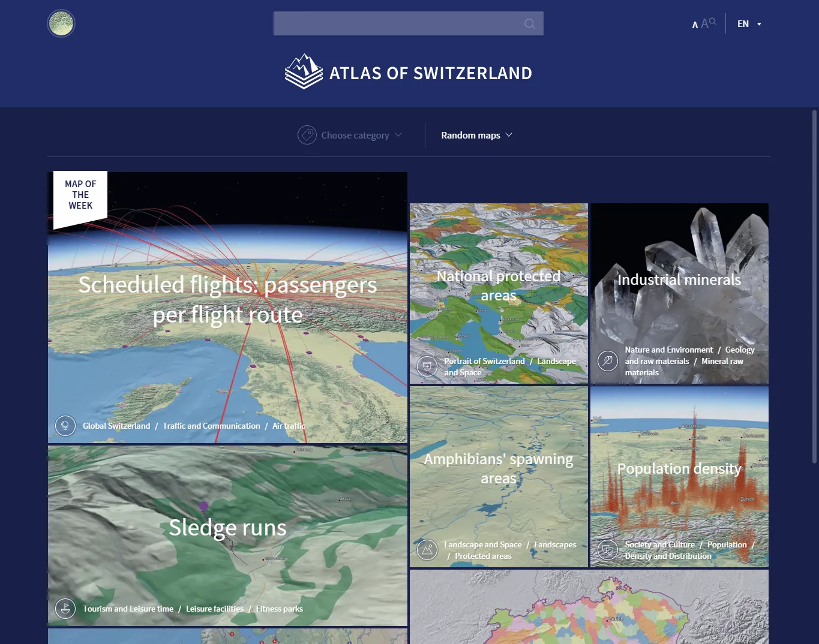Image resolution: width=819 pixels, height=644 pixels.
Task: Click the landscape icon on Amphibians' spawning areas card
Action: (x=427, y=549)
